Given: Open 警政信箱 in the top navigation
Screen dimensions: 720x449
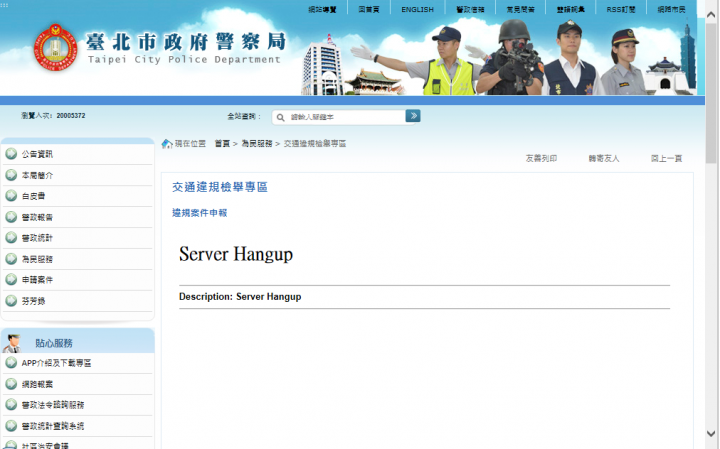Looking at the screenshot, I should tap(470, 9).
